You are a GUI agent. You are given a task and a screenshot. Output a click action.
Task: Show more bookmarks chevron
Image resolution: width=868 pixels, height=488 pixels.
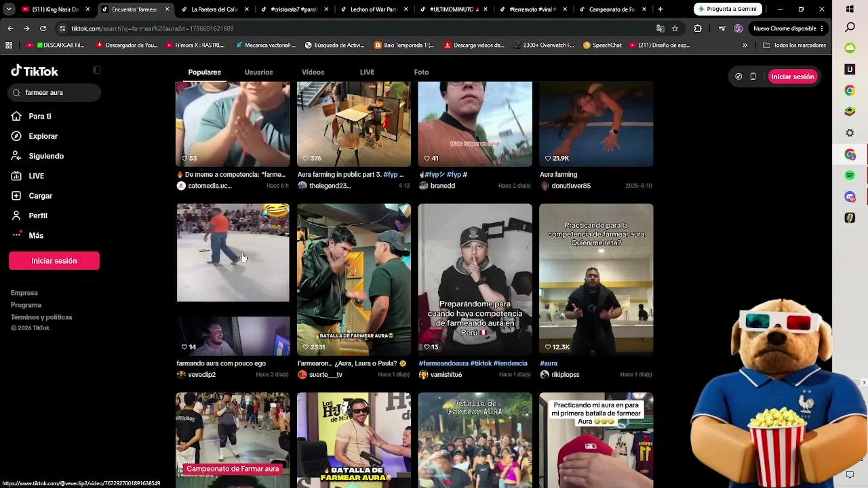tap(745, 45)
